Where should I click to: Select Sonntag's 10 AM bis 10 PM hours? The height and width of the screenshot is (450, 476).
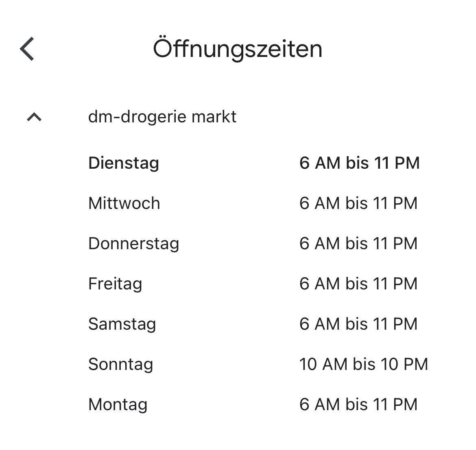(364, 364)
